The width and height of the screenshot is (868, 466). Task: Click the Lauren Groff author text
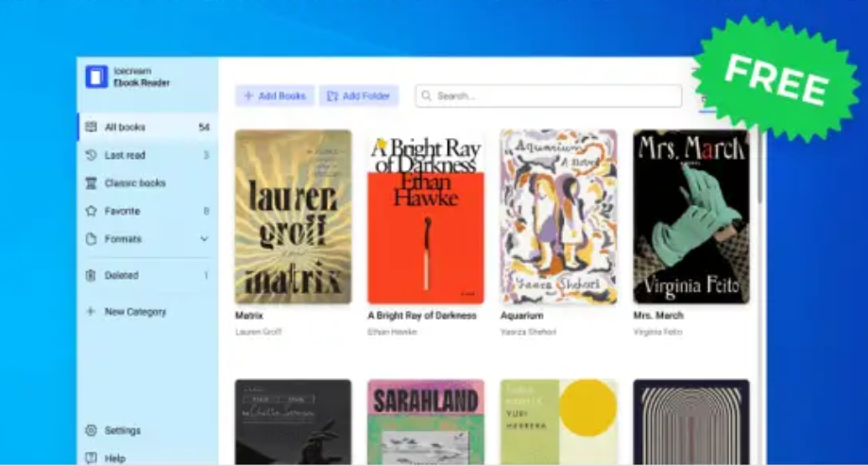click(x=259, y=332)
